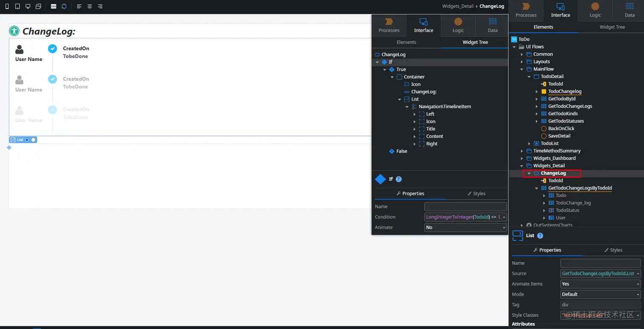Expand GetTodoKinds aggregate node

coord(537,114)
